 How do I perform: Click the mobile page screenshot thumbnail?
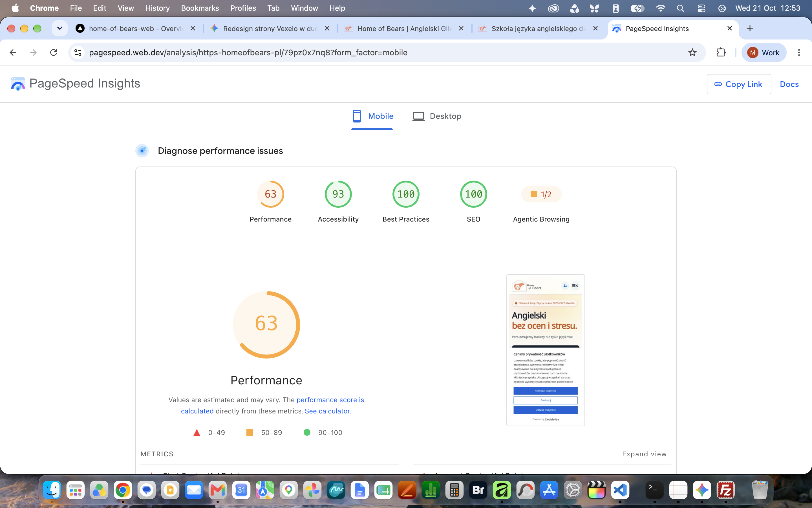pyautogui.click(x=546, y=350)
